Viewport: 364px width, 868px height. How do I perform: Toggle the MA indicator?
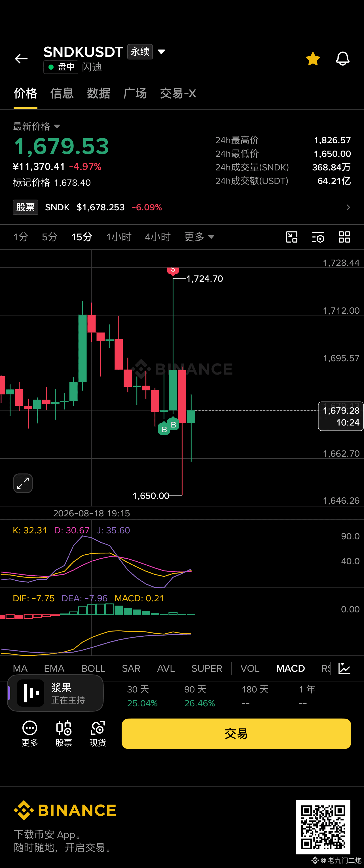pos(20,668)
